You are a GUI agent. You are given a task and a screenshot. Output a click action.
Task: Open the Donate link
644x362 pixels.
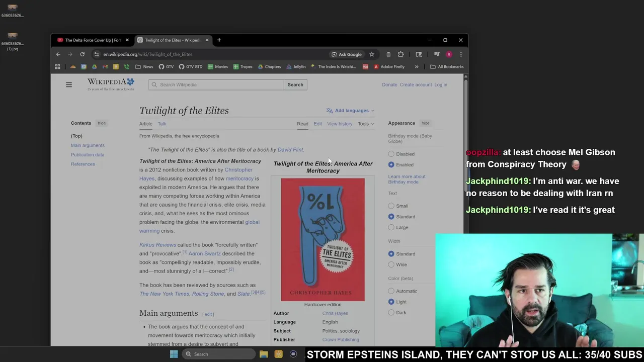[389, 84]
